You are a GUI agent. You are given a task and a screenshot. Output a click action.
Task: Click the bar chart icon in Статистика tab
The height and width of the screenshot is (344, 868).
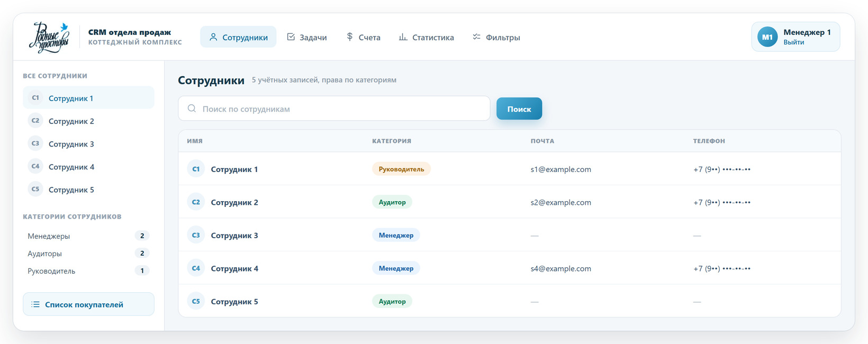tap(403, 37)
